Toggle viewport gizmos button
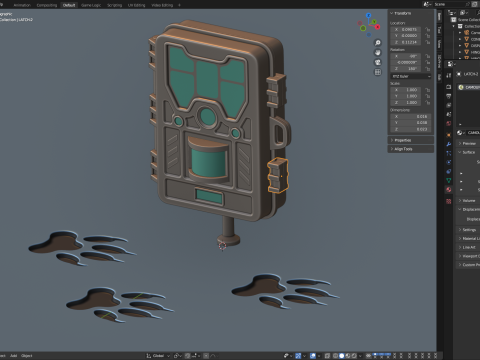 [298, 356]
